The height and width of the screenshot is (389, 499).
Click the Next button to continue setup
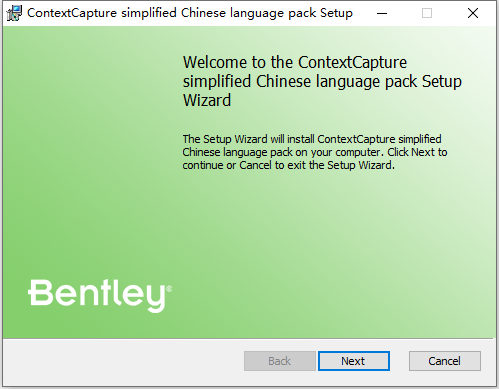point(354,361)
